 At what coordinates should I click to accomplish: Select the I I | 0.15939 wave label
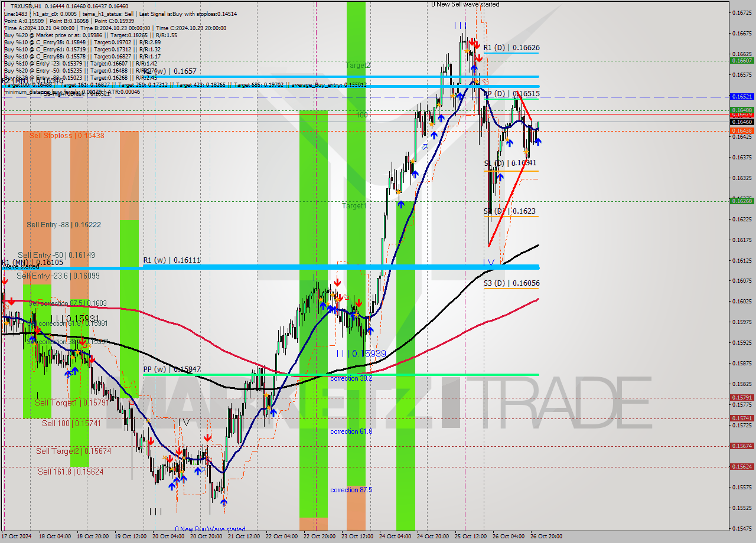361,354
